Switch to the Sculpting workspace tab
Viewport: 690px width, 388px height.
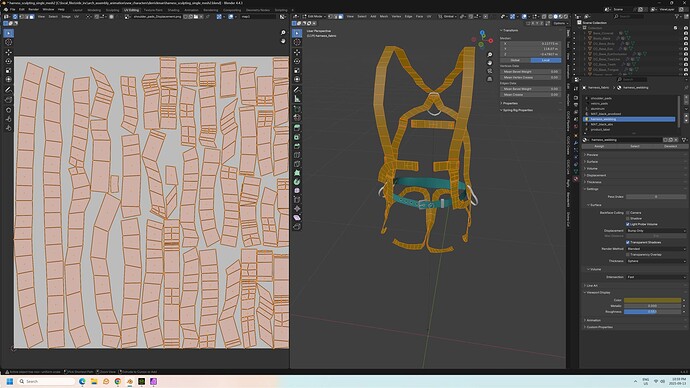(113, 10)
